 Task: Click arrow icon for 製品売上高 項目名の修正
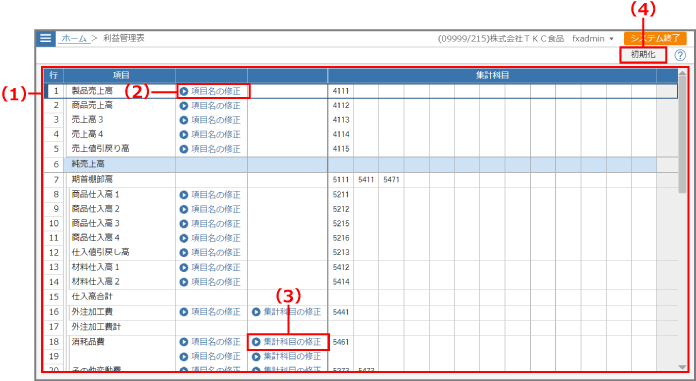(x=184, y=91)
